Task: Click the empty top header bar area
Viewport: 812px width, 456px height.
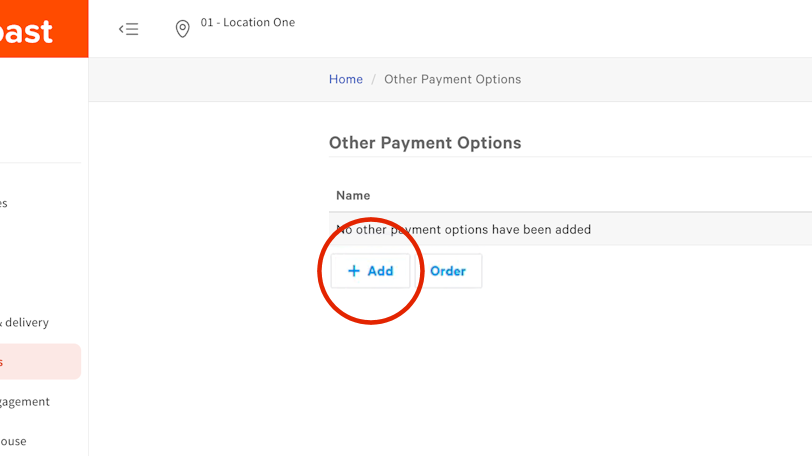Action: (550, 29)
